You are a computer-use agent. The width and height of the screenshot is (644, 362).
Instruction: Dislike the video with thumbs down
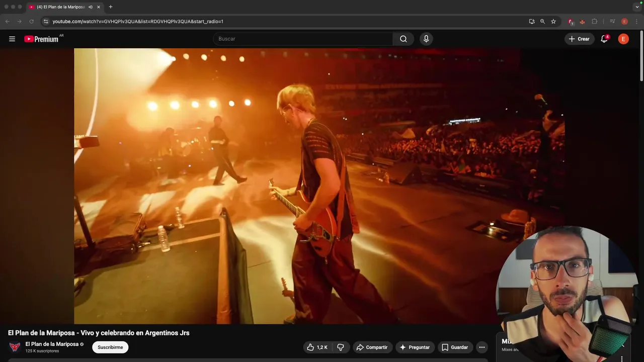(341, 347)
